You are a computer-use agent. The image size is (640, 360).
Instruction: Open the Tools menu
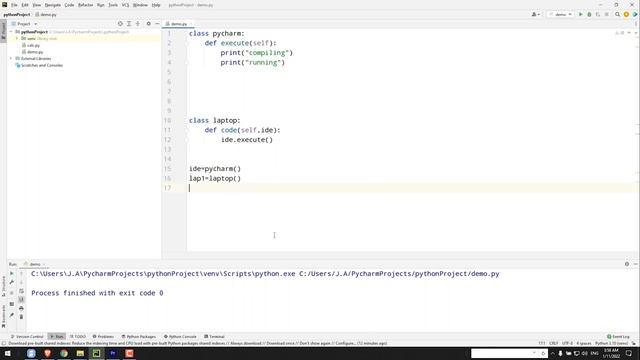click(113, 5)
